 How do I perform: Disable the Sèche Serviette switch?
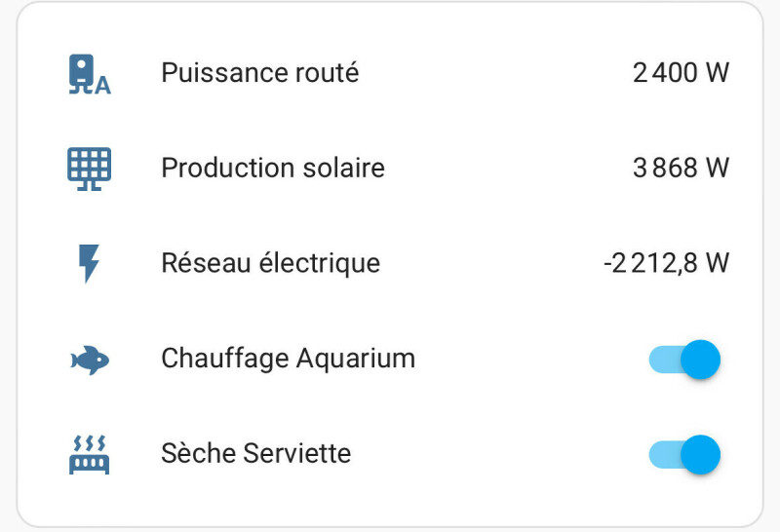pyautogui.click(x=684, y=454)
